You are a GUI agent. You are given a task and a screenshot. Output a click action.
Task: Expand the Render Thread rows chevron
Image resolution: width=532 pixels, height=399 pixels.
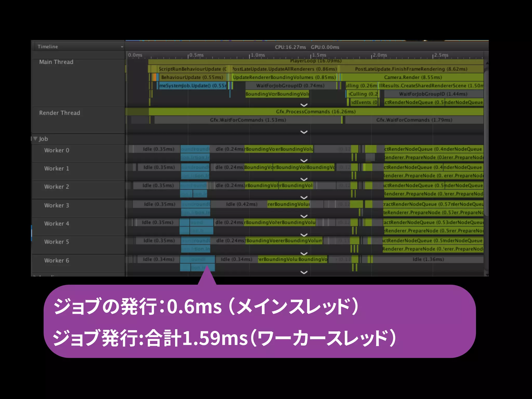304,132
